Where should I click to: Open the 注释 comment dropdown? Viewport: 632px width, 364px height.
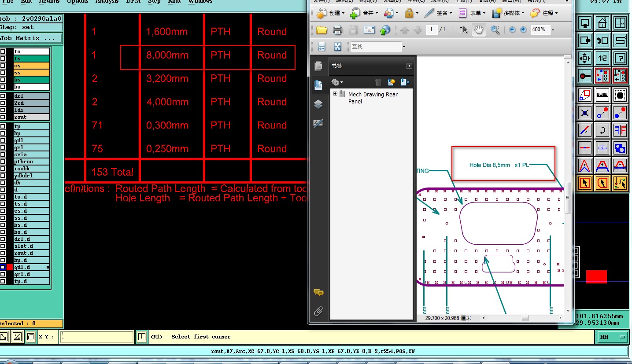[544, 13]
